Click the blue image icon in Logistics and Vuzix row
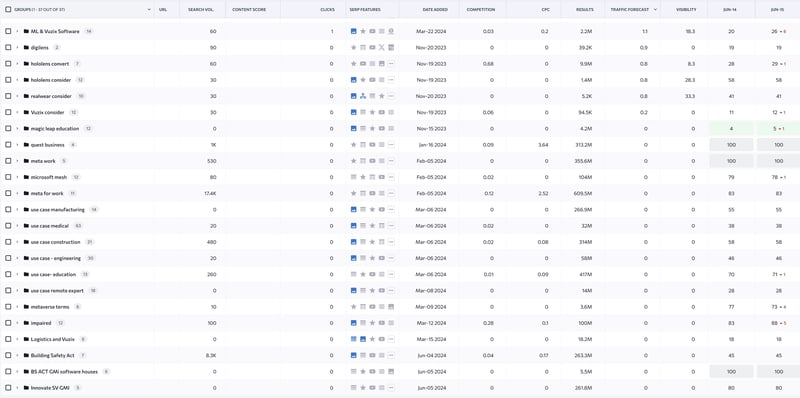 363,339
